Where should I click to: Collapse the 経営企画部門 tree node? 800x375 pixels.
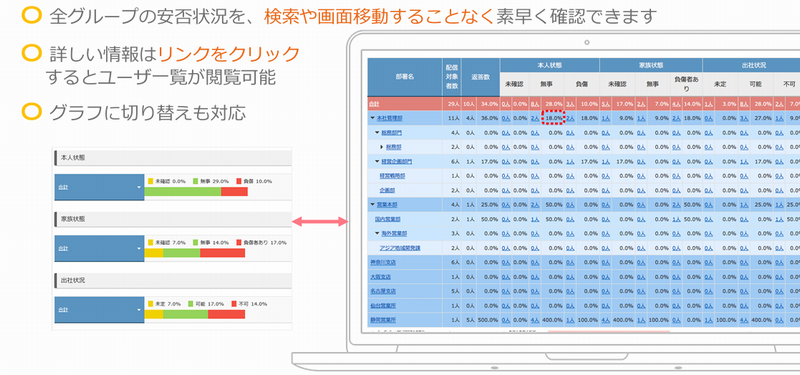pos(378,162)
